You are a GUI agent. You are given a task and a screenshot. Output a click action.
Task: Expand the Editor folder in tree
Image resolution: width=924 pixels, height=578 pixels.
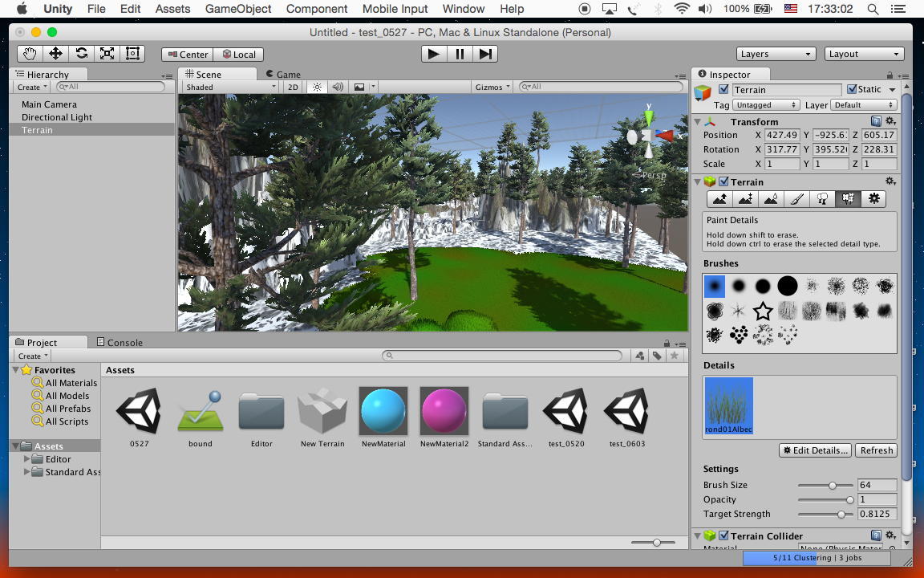[26, 458]
